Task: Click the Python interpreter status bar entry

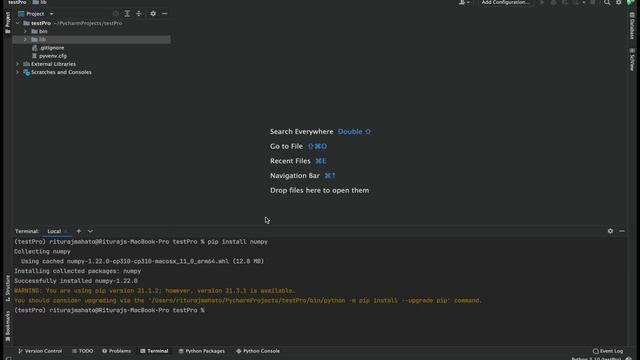Action: pyautogui.click(x=596, y=358)
